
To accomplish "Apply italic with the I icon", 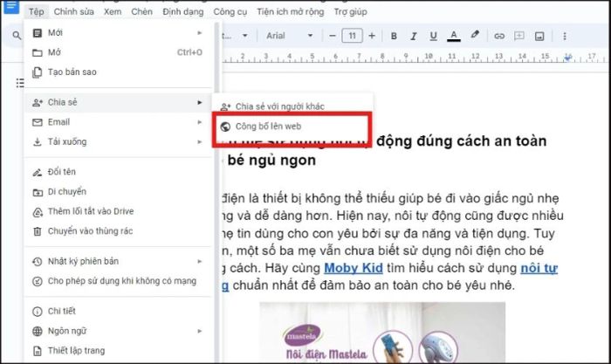I will (x=413, y=36).
